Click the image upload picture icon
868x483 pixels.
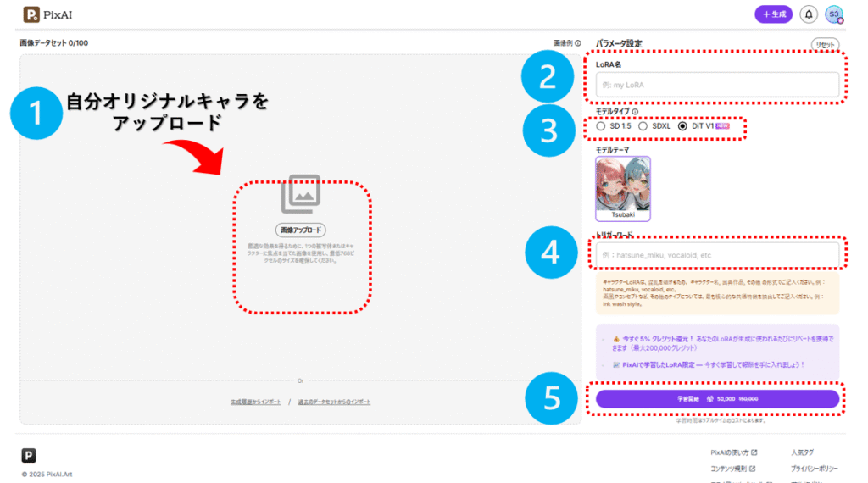(300, 194)
